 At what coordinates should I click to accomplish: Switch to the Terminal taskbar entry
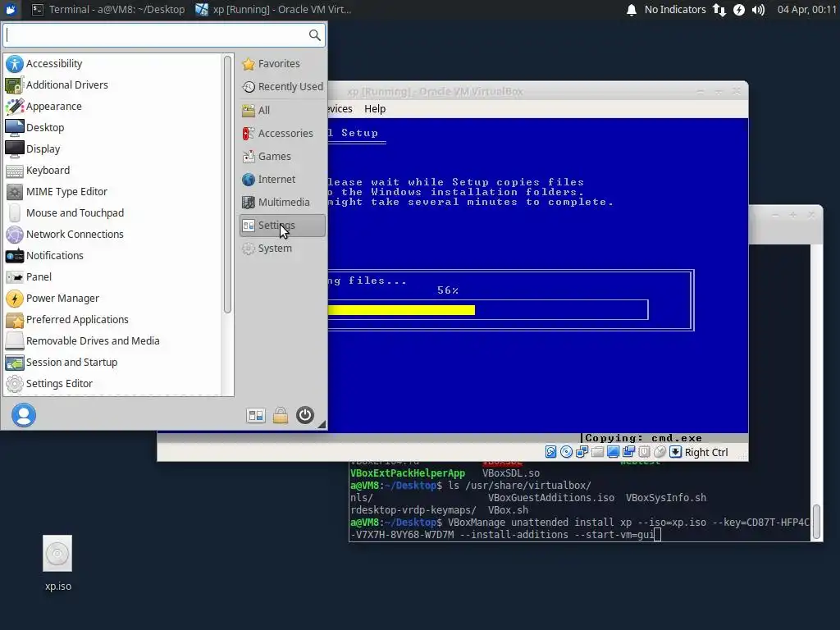click(108, 9)
